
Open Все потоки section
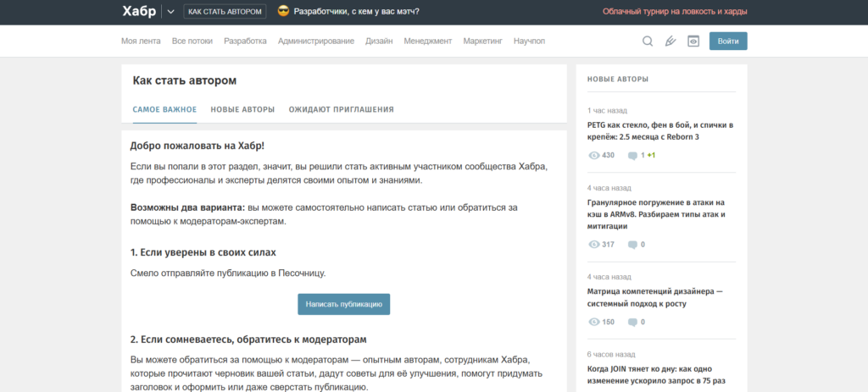point(192,41)
